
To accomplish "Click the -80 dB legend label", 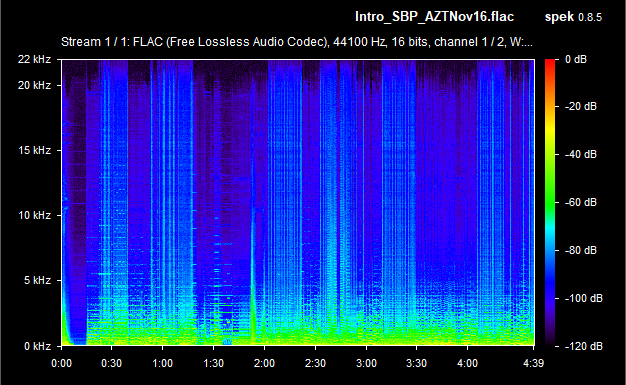I will (580, 250).
